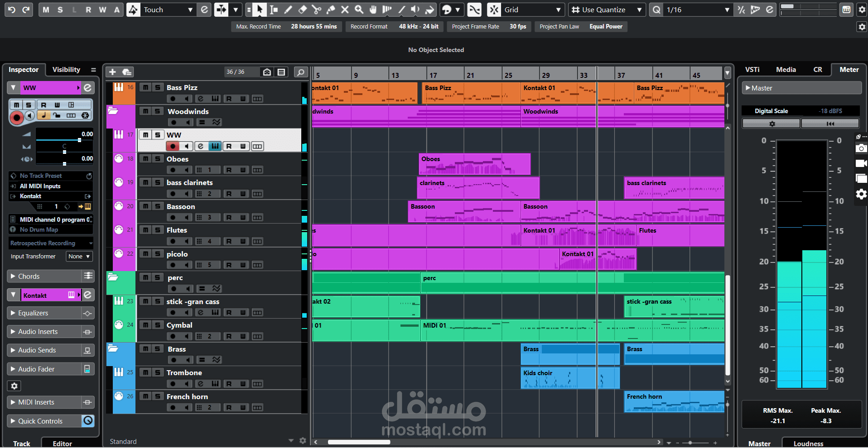Screen dimensions: 868x448
Task: Open Find Tracks search icon
Action: tap(300, 72)
